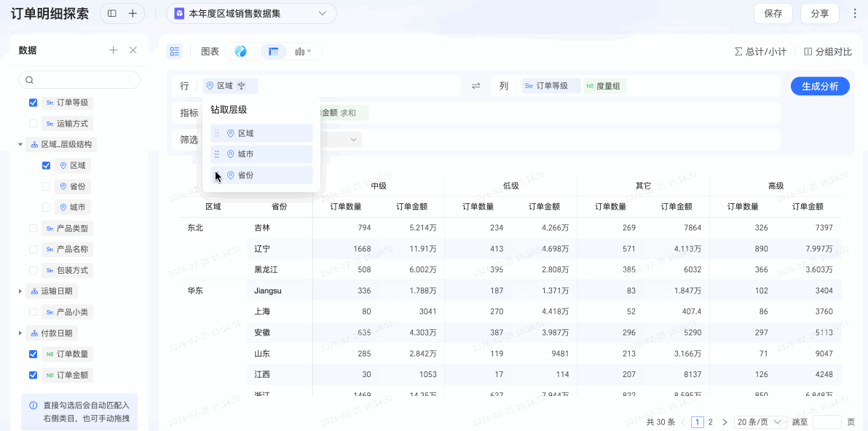The width and height of the screenshot is (868, 431).
Task: Click the 上海 province cell
Action: (262, 311)
